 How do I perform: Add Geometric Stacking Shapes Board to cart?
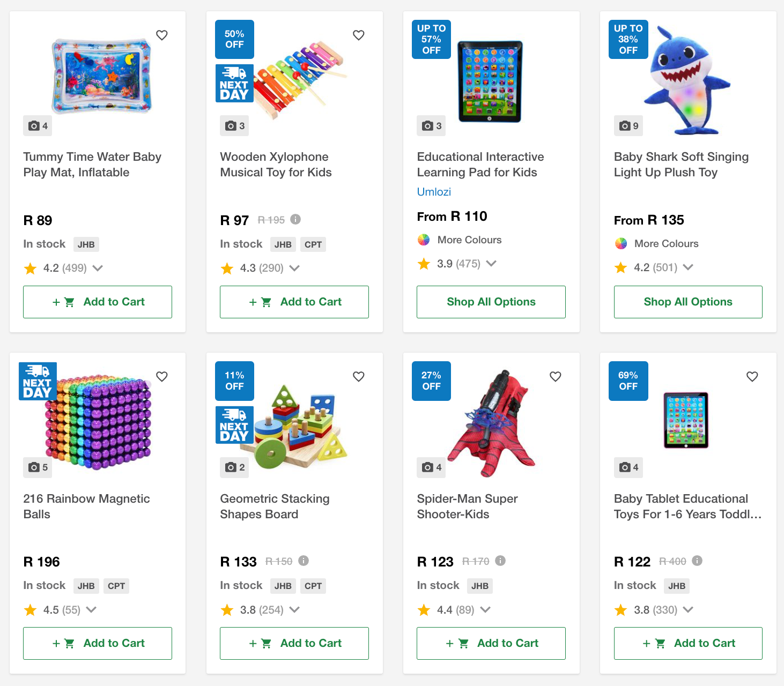pyautogui.click(x=294, y=643)
